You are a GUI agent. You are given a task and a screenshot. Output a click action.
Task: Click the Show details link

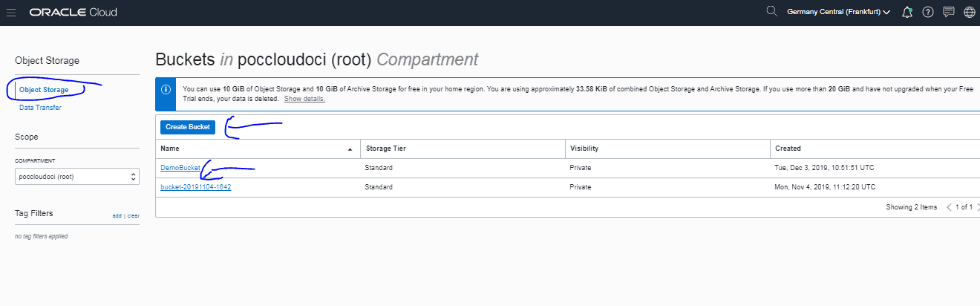304,99
